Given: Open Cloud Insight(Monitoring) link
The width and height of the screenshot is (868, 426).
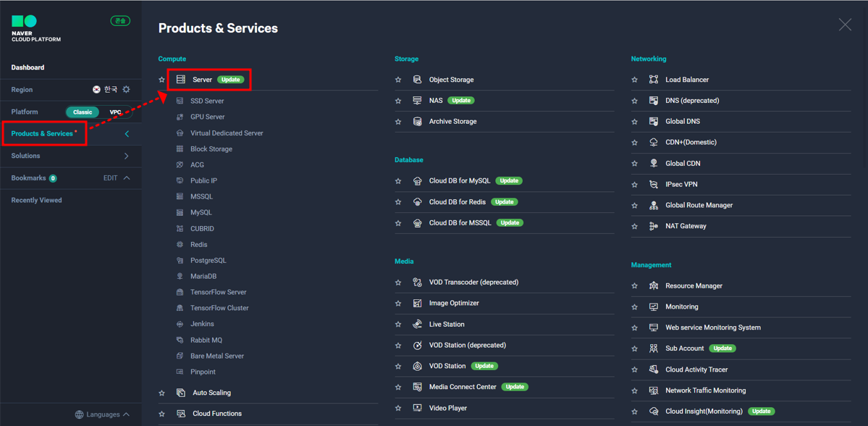Looking at the screenshot, I should pos(704,411).
